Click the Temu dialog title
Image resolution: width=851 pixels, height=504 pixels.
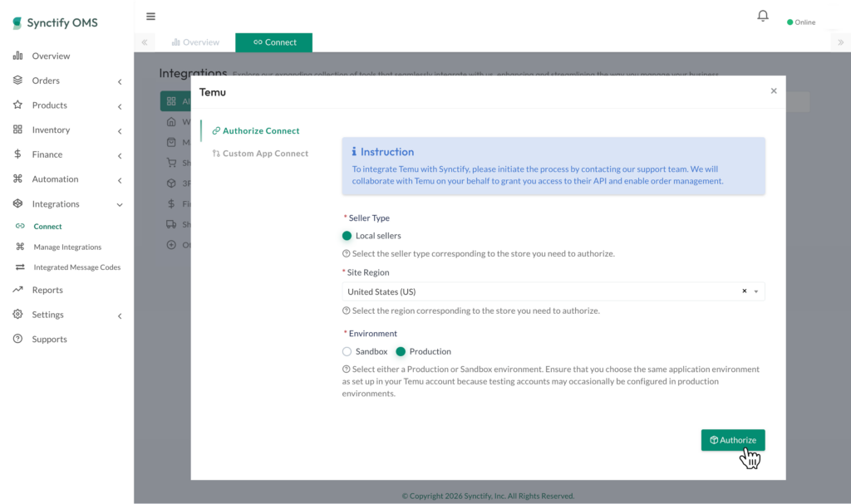point(212,92)
